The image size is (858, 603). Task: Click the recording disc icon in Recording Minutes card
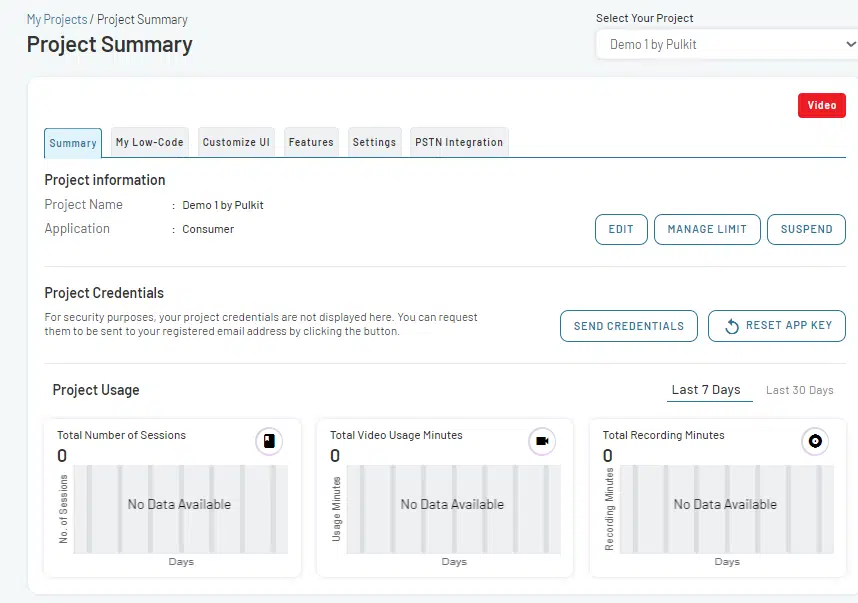pyautogui.click(x=815, y=441)
